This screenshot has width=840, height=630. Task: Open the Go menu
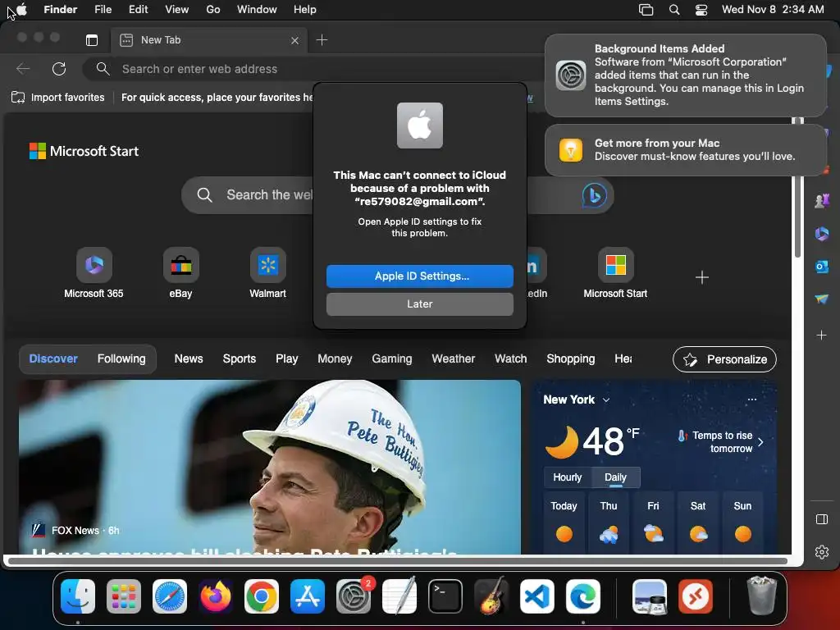[x=213, y=9]
